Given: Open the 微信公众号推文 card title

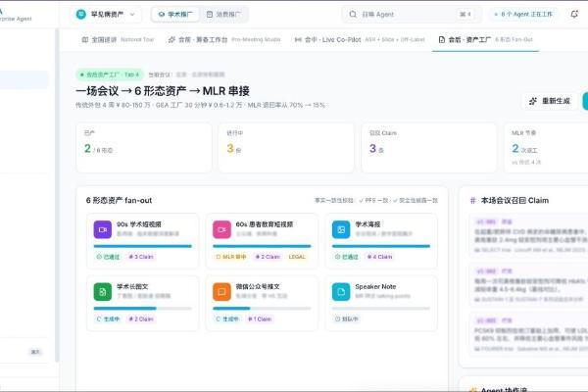Looking at the screenshot, I should pos(258,286).
